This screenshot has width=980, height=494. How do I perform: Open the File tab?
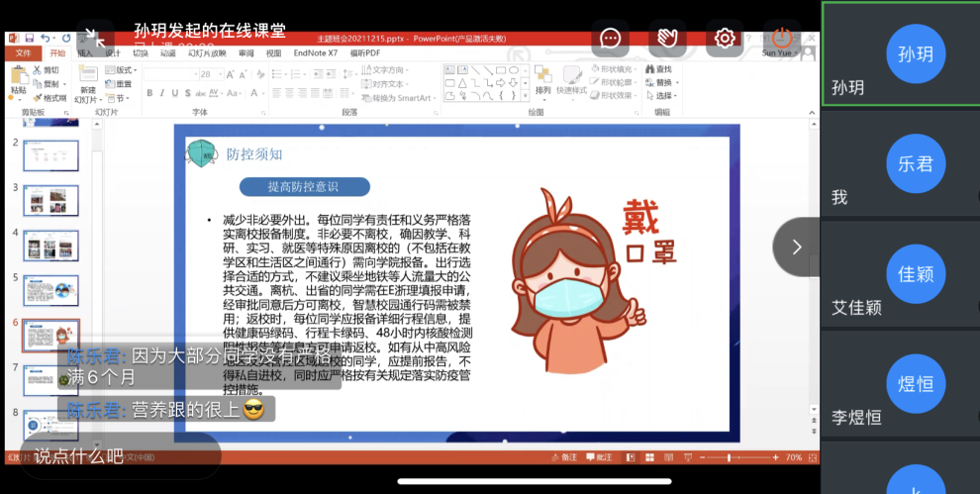[23, 53]
